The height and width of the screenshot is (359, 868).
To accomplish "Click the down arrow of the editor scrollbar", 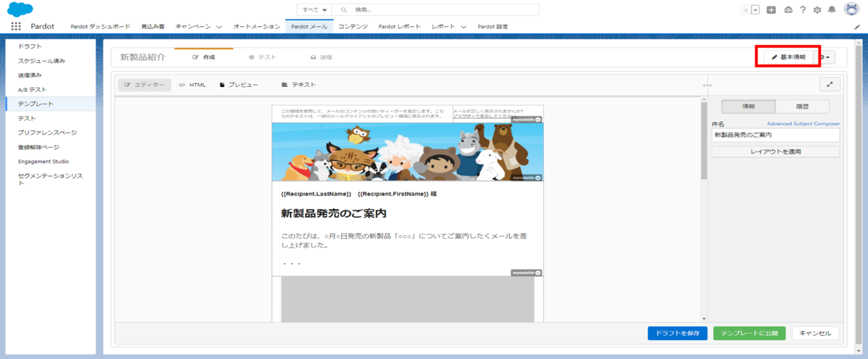I will pyautogui.click(x=704, y=318).
